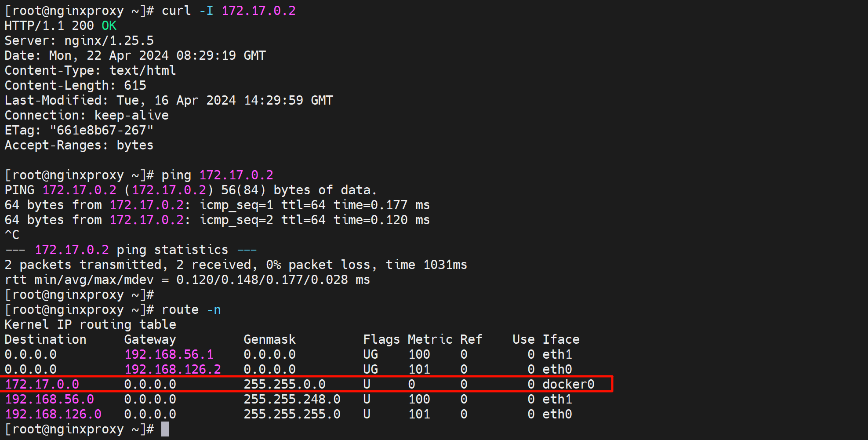Viewport: 868px width, 440px height.
Task: Click the 255.255.248.0 genmask value
Action: click(292, 399)
